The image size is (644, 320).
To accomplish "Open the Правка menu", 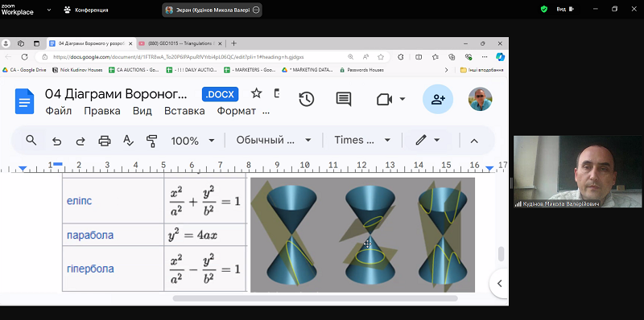I will [x=102, y=111].
